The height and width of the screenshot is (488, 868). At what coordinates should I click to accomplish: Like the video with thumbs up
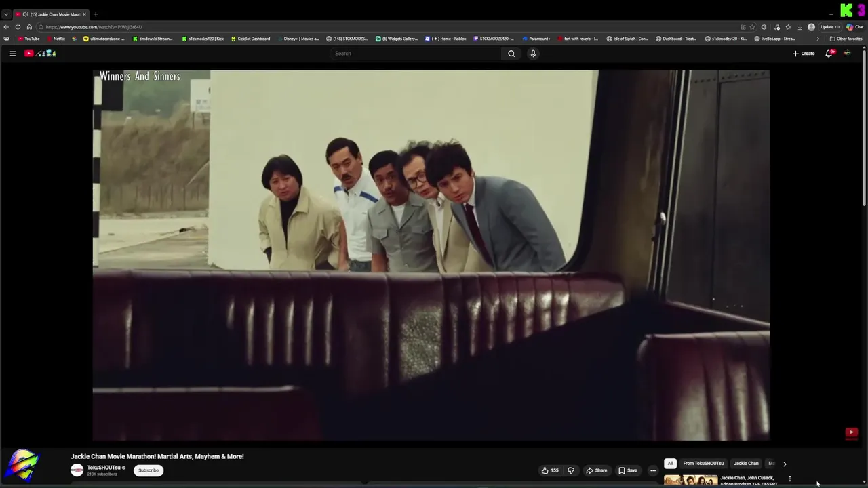[x=550, y=470]
